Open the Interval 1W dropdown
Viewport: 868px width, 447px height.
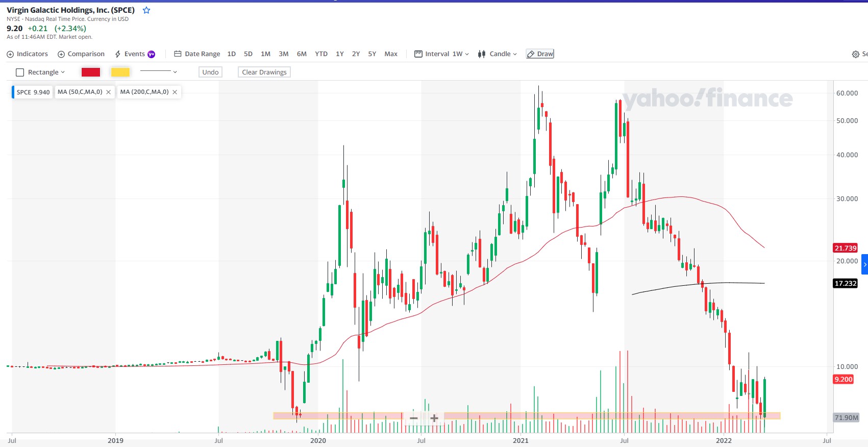click(x=441, y=54)
